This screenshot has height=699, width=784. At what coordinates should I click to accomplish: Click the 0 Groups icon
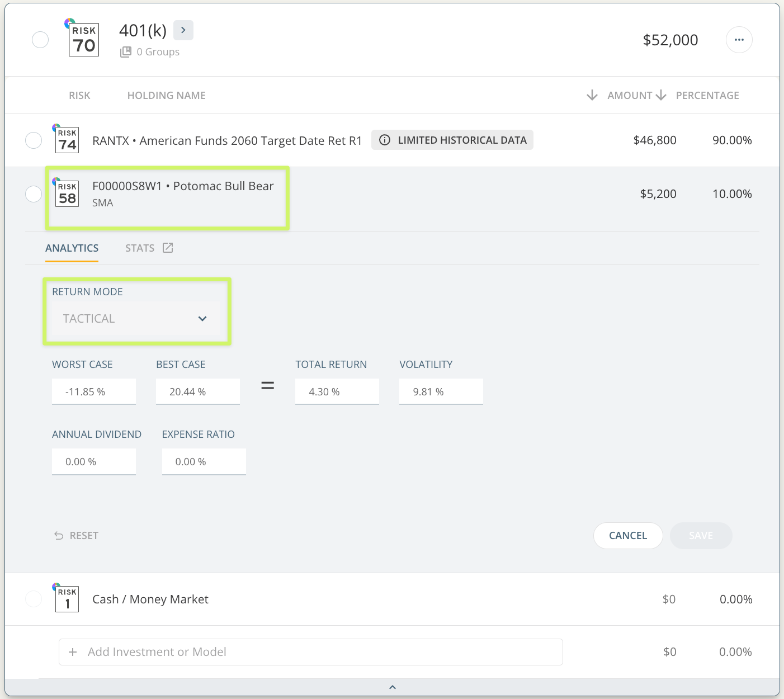click(x=126, y=52)
